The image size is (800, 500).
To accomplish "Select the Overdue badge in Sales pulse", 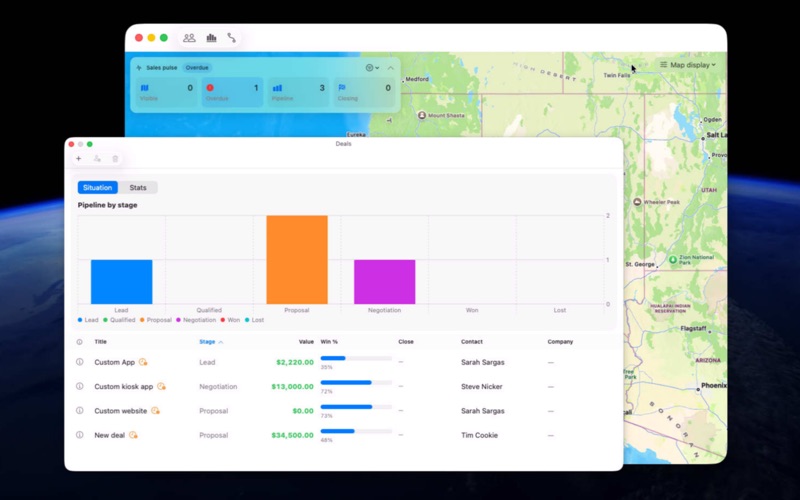I will [x=197, y=67].
